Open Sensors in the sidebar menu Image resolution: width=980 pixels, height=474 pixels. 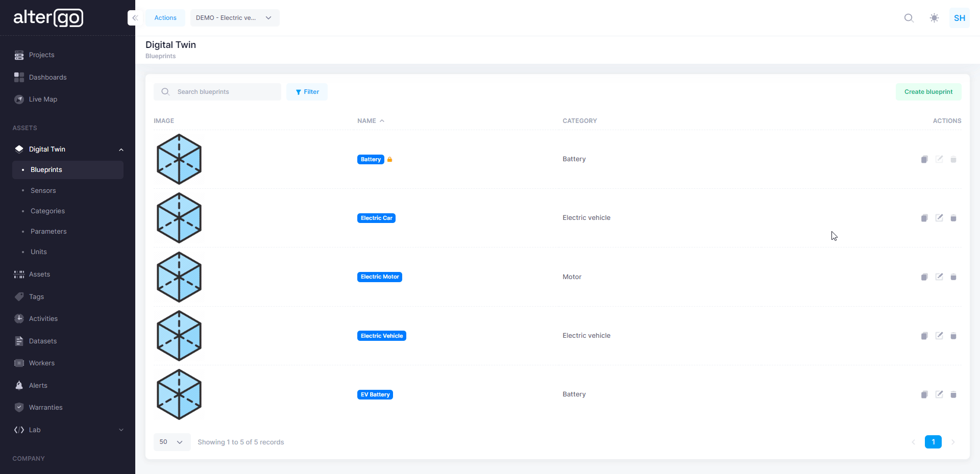click(43, 190)
